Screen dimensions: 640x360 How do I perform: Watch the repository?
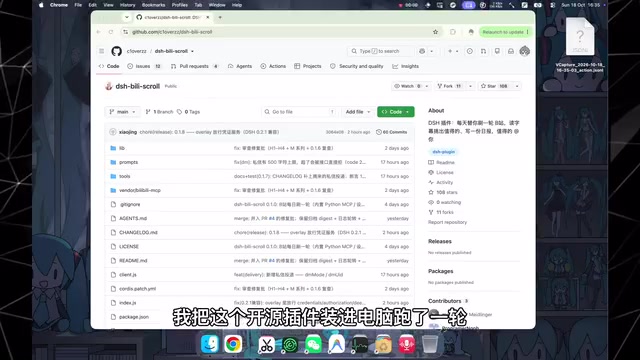407,86
